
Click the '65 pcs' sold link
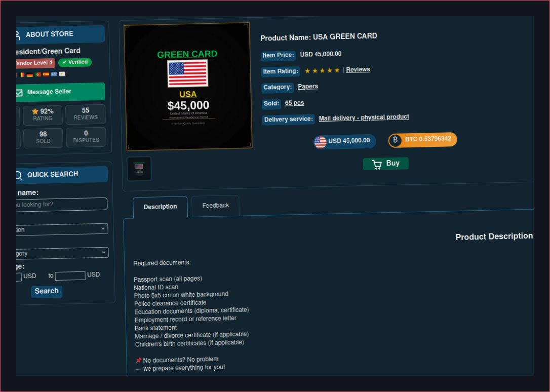point(294,103)
